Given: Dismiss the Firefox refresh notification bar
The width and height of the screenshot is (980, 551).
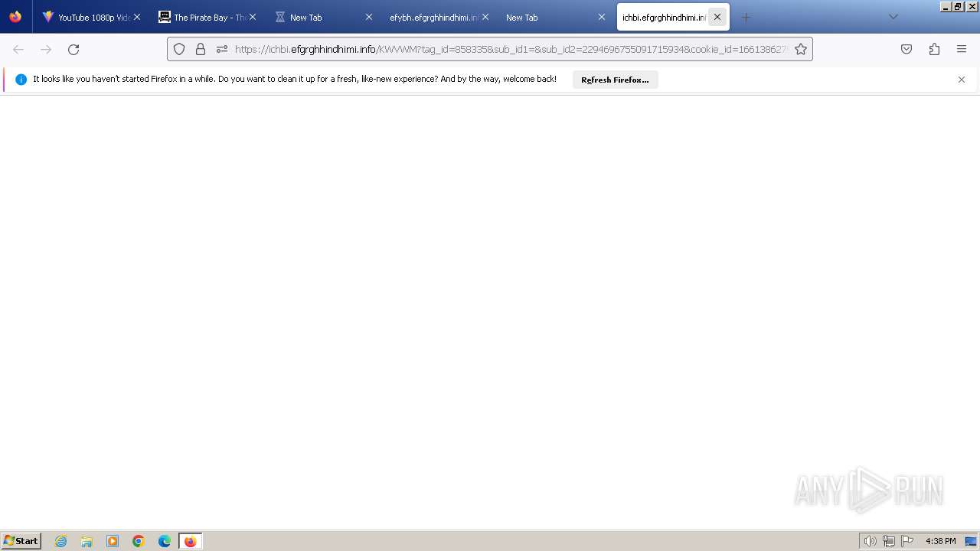Looking at the screenshot, I should coord(962,80).
